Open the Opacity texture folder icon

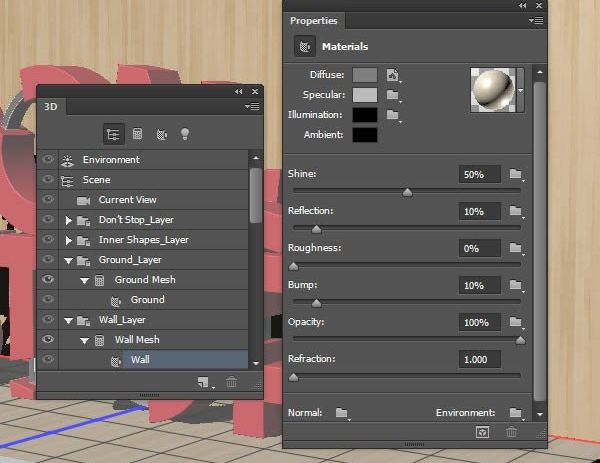pyautogui.click(x=516, y=322)
